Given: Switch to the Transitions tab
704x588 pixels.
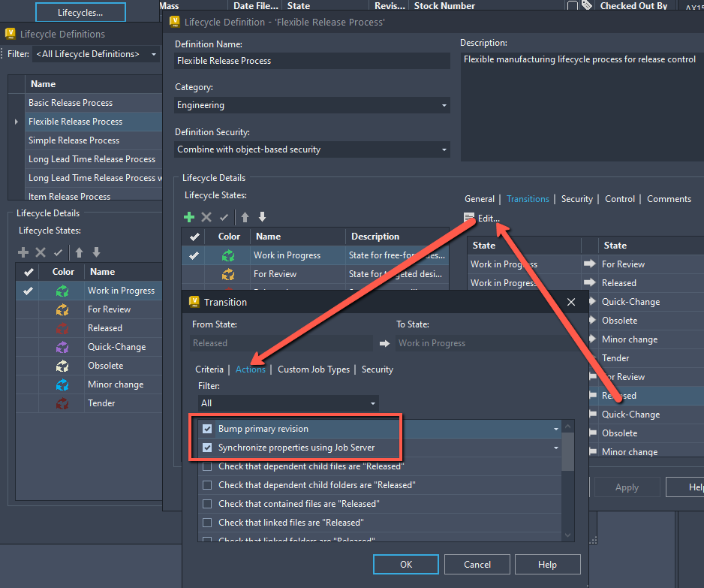Looking at the screenshot, I should tap(528, 198).
